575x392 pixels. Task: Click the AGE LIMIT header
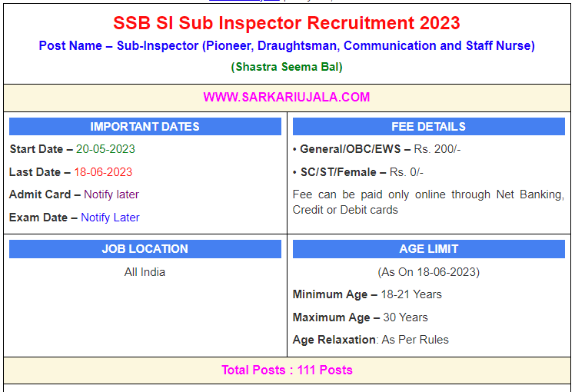coord(428,249)
